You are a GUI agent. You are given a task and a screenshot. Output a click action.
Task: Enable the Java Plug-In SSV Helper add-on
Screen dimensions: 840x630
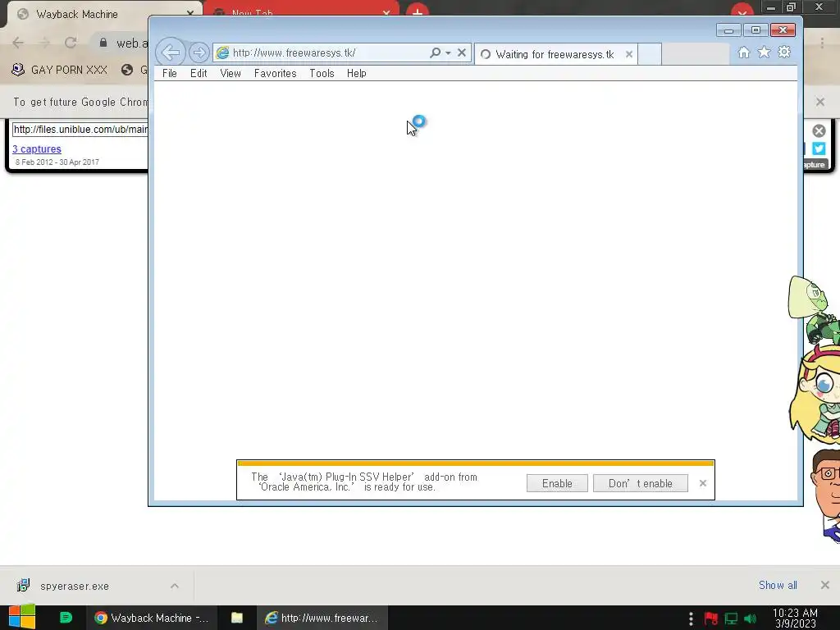[x=557, y=483]
